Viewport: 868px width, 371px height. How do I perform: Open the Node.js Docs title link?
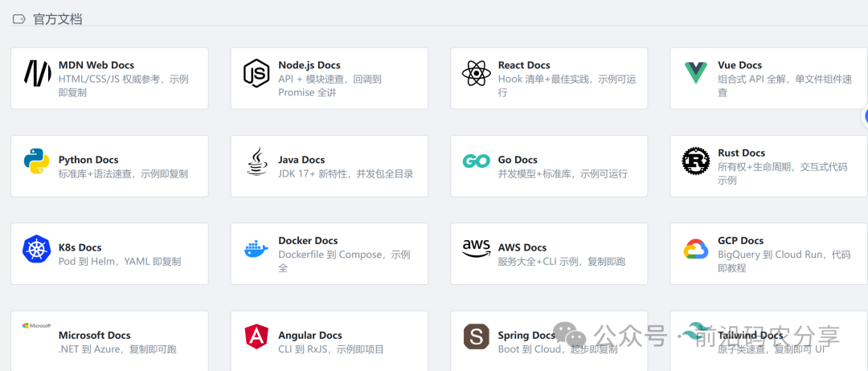pyautogui.click(x=309, y=65)
